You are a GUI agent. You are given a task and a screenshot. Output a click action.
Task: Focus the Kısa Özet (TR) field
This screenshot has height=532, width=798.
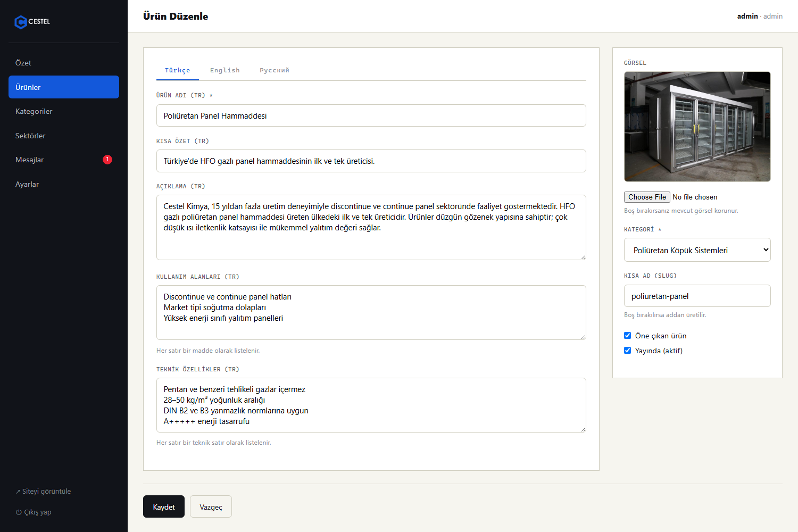click(x=371, y=161)
